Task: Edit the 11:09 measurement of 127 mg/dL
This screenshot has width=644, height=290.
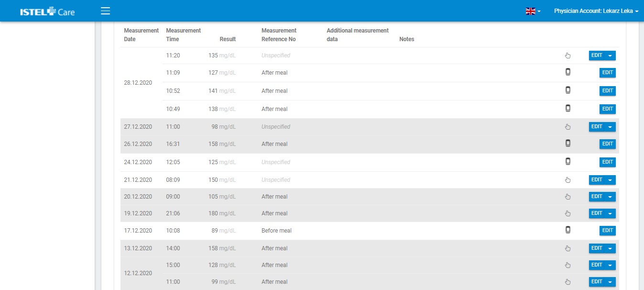Action: pyautogui.click(x=608, y=73)
